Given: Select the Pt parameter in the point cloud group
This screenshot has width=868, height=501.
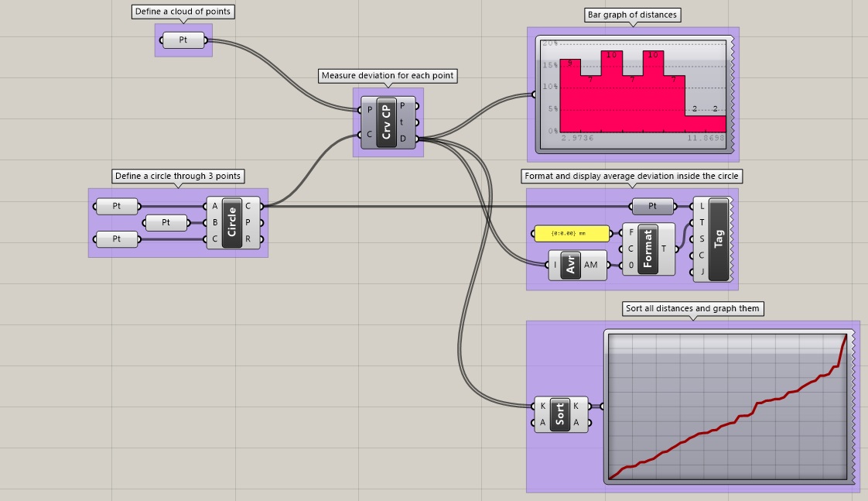Looking at the screenshot, I should (183, 40).
